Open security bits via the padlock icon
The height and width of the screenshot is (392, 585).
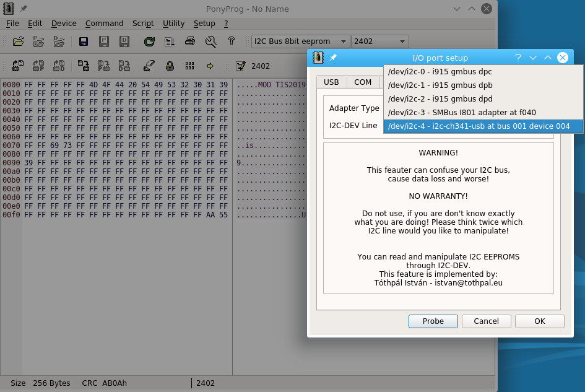click(170, 66)
